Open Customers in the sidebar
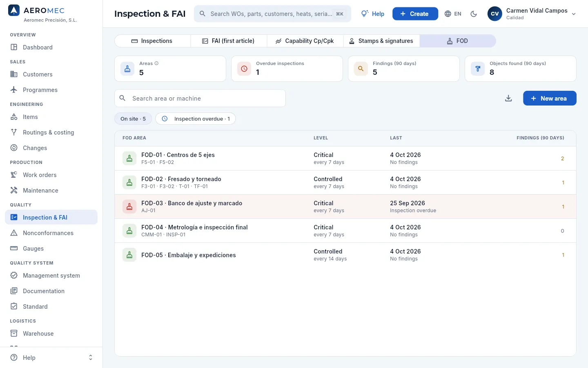Image resolution: width=588 pixels, height=368 pixels. [x=51, y=74]
